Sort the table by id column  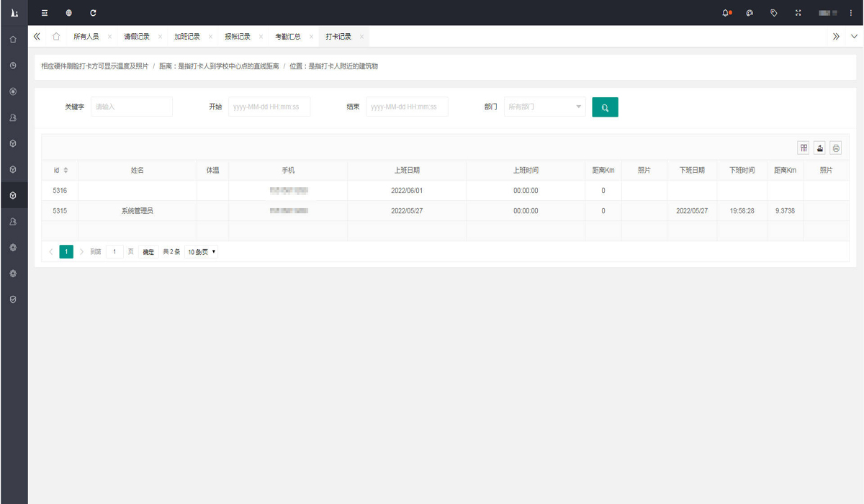pos(66,171)
